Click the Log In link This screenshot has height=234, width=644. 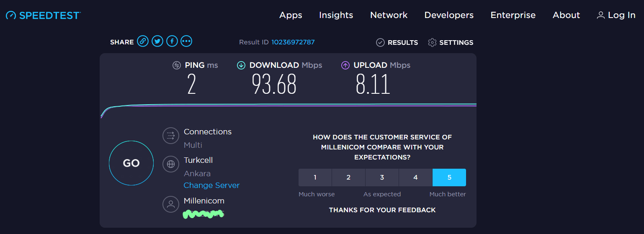click(x=622, y=15)
